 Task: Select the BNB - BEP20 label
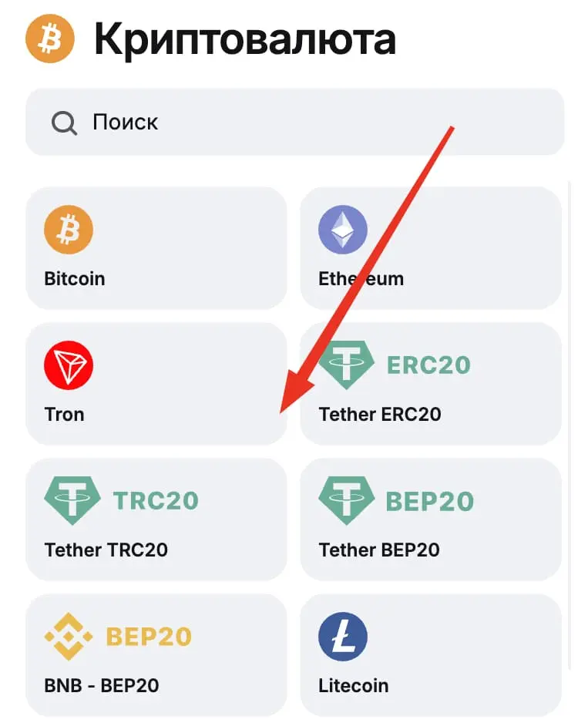[x=102, y=685]
